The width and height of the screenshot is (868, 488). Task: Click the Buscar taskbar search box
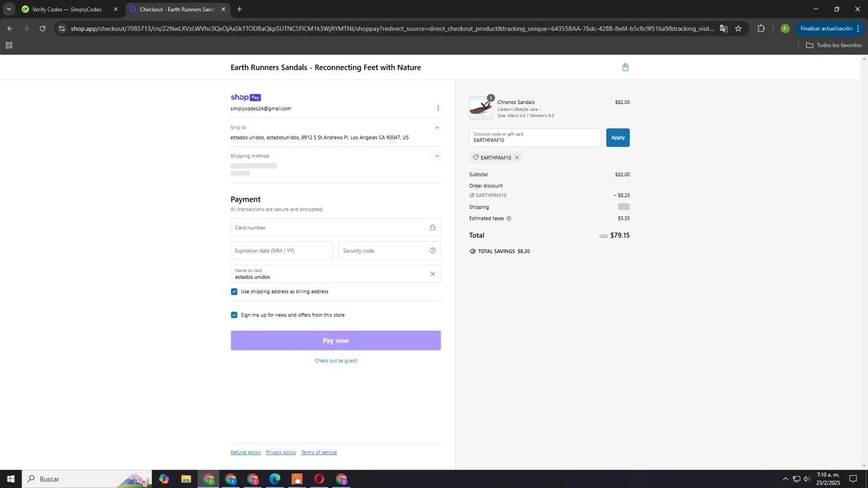(x=87, y=479)
